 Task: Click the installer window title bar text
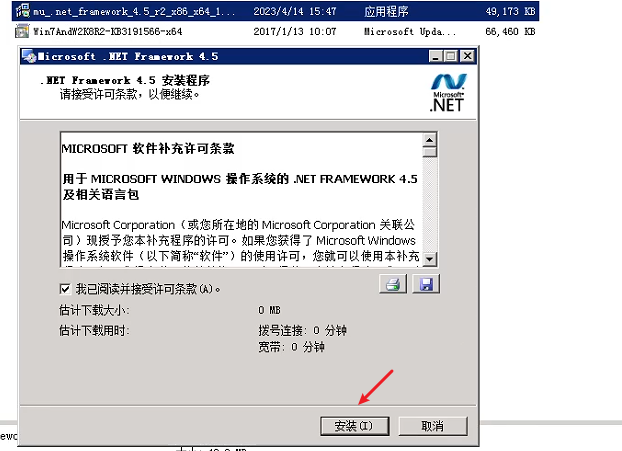click(128, 57)
